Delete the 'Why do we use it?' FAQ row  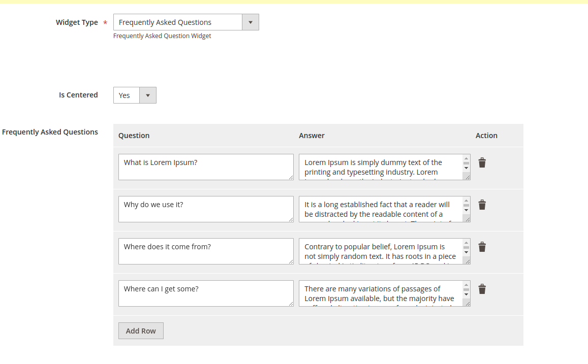tap(481, 205)
